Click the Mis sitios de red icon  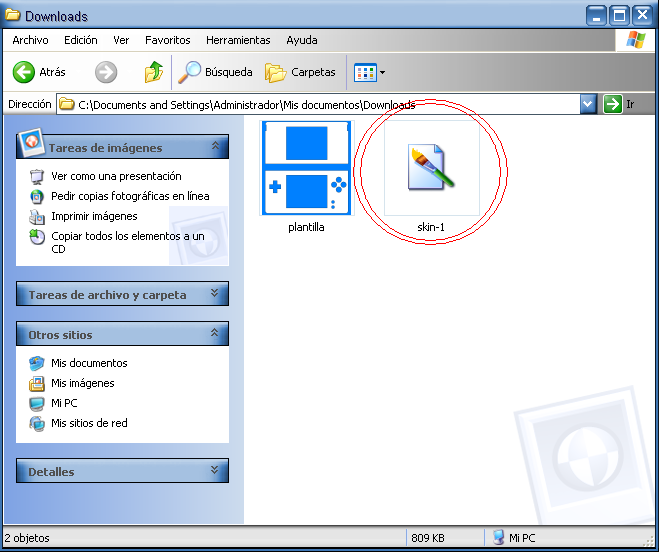[x=37, y=423]
